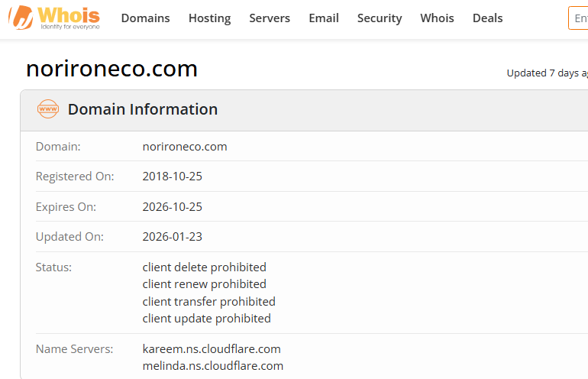This screenshot has width=588, height=379.
Task: Click the www globe icon
Action: click(48, 109)
